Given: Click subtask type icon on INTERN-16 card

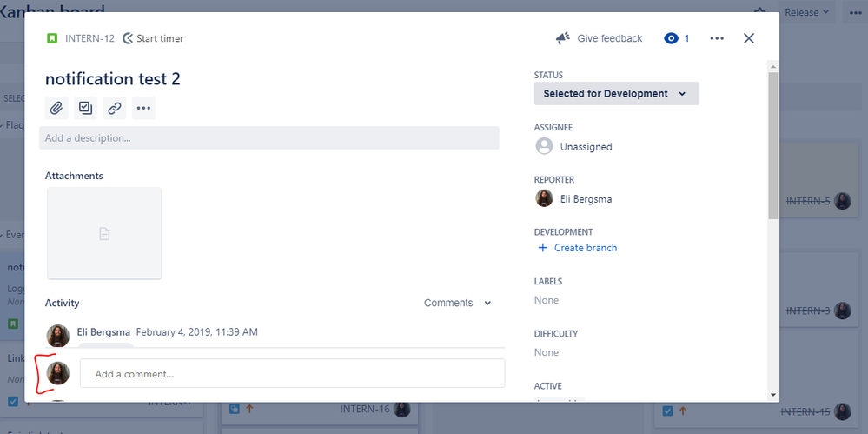Looking at the screenshot, I should tap(235, 409).
